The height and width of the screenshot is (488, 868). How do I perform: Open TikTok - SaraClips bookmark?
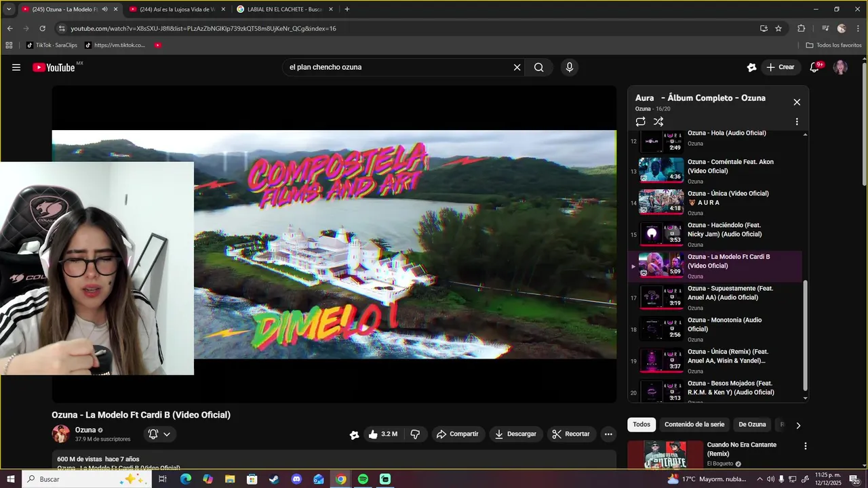52,45
